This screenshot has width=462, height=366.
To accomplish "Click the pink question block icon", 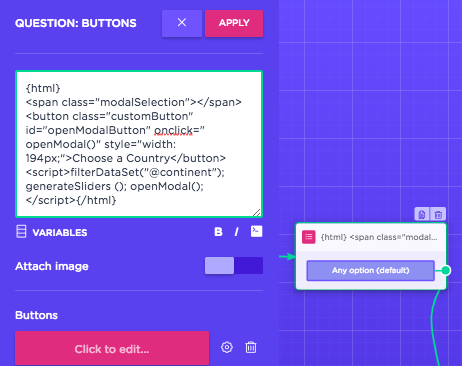I will [309, 237].
